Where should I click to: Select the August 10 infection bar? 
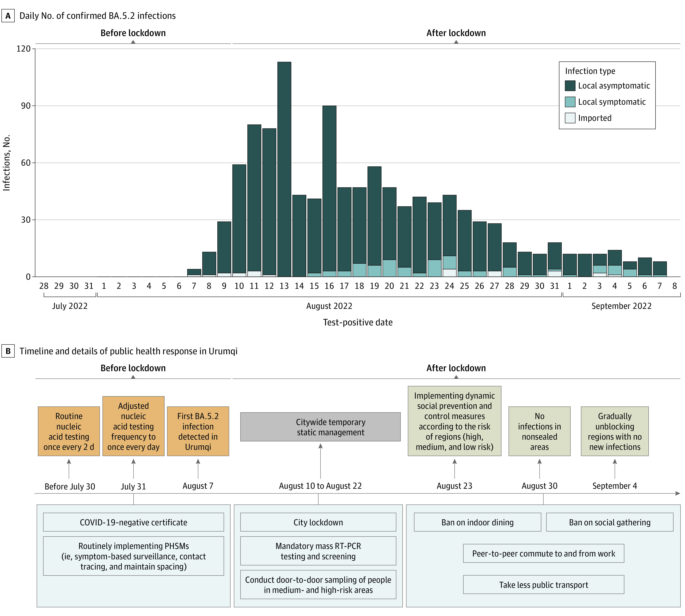pos(239,221)
